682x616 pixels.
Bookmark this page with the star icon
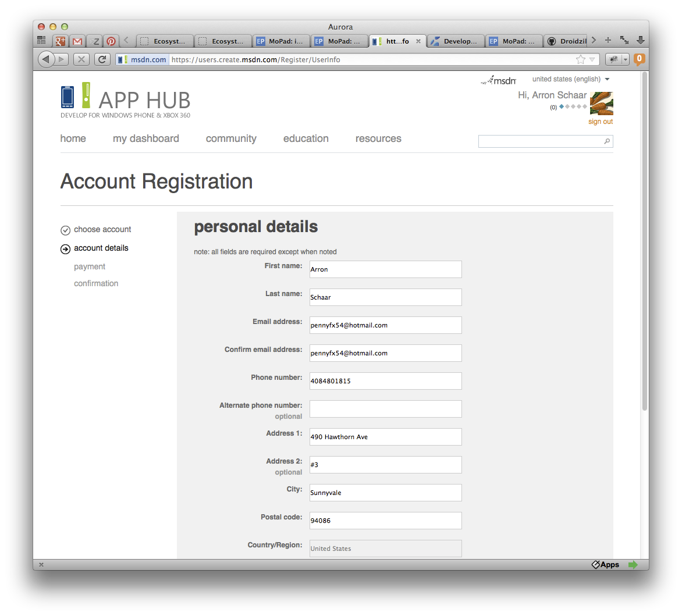tap(580, 59)
